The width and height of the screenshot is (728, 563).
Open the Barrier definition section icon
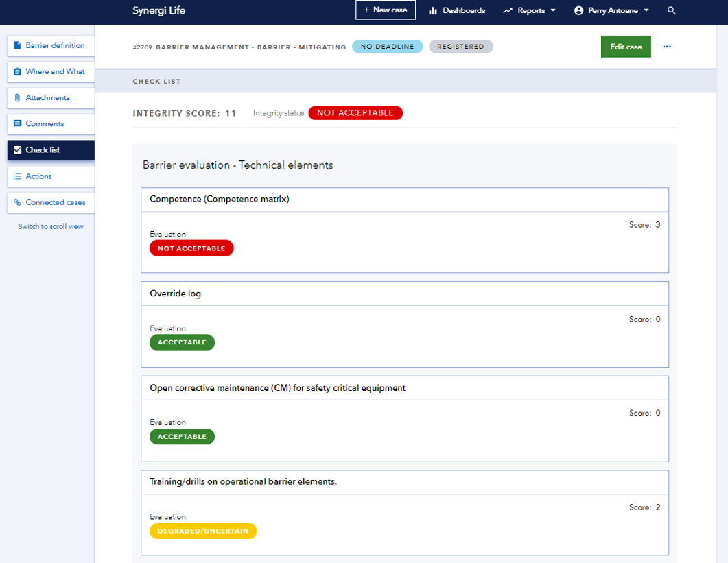tap(17, 45)
